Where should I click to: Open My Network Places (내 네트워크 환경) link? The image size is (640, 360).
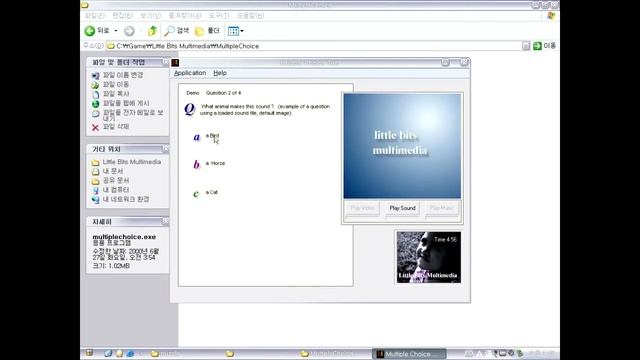pyautogui.click(x=126, y=199)
